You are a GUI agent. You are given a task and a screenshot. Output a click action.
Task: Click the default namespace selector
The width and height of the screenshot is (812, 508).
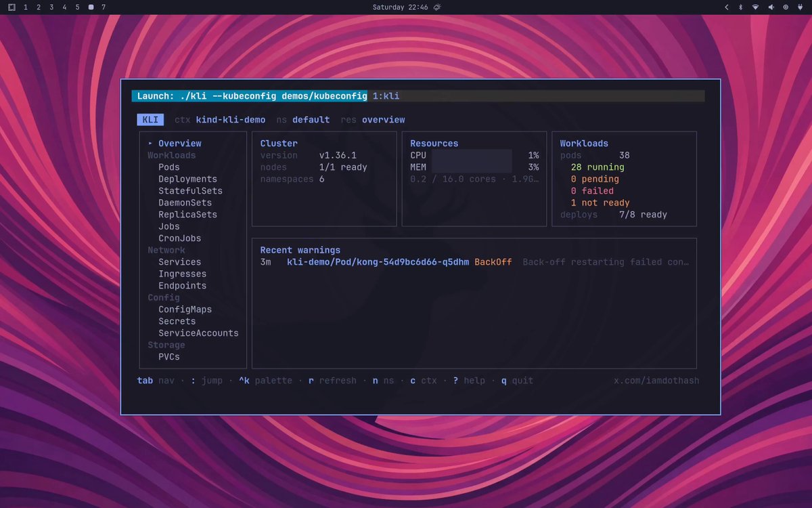311,120
